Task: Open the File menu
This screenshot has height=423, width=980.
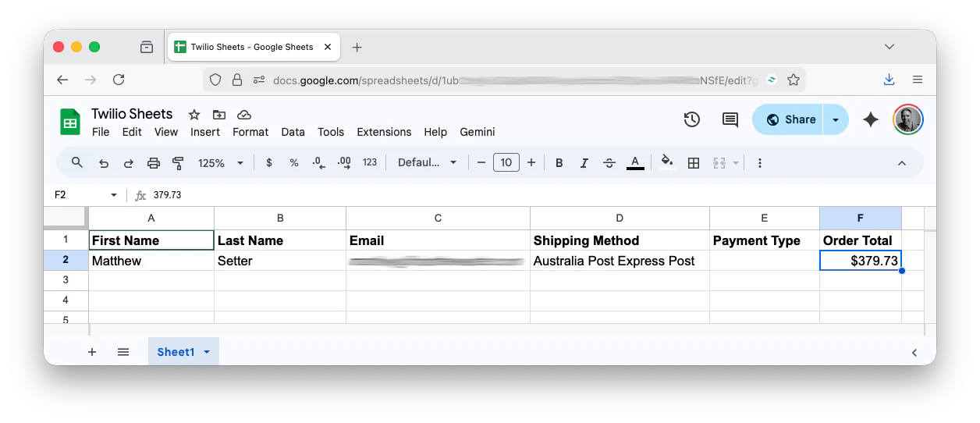Action: [101, 132]
